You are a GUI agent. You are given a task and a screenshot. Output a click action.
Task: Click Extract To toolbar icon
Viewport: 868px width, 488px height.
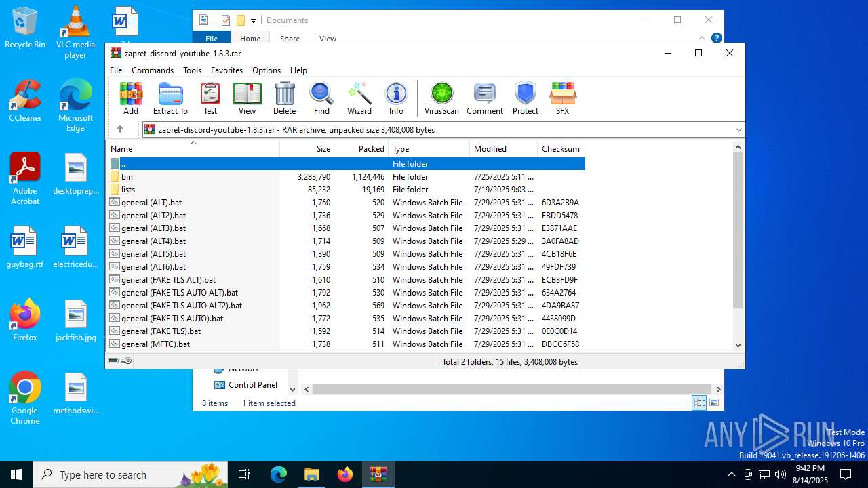pos(170,98)
